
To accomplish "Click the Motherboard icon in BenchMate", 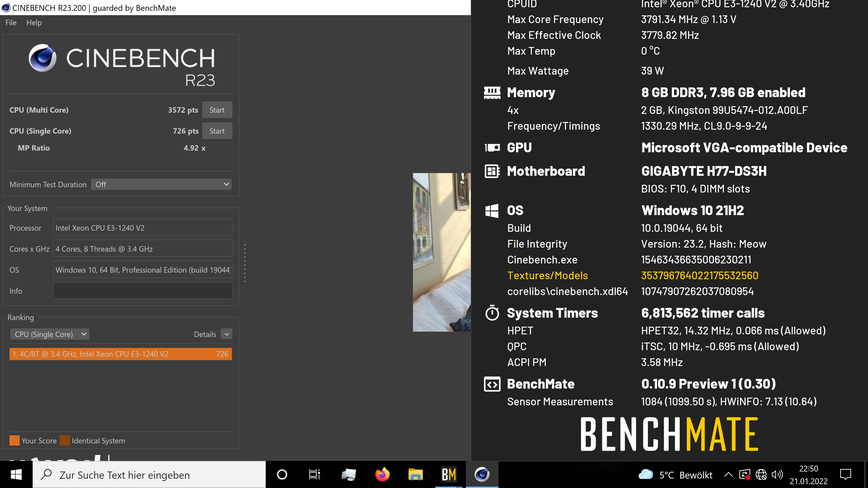I will (x=492, y=171).
